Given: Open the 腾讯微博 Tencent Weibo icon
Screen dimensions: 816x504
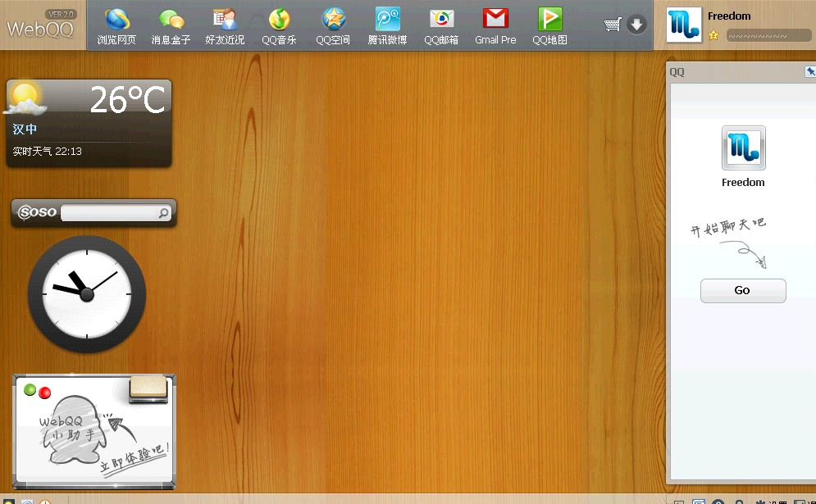Looking at the screenshot, I should [x=387, y=26].
